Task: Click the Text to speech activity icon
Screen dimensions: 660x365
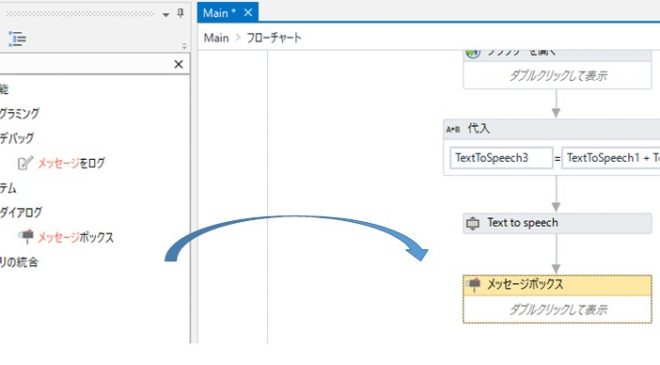Action: (473, 223)
